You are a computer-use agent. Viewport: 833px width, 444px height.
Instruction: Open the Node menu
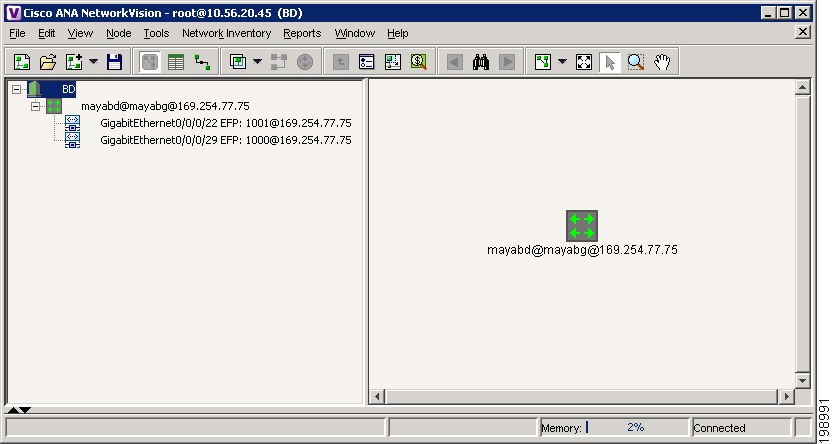118,33
